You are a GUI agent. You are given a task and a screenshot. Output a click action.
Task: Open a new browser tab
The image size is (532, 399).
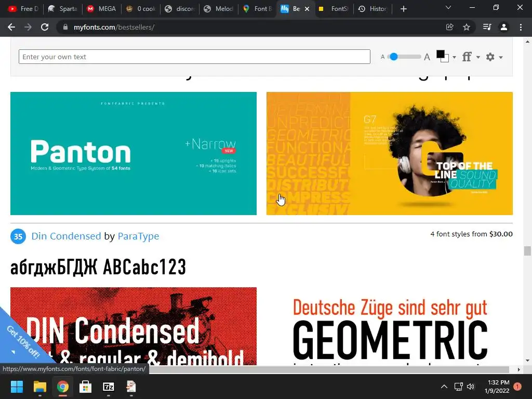(403, 9)
